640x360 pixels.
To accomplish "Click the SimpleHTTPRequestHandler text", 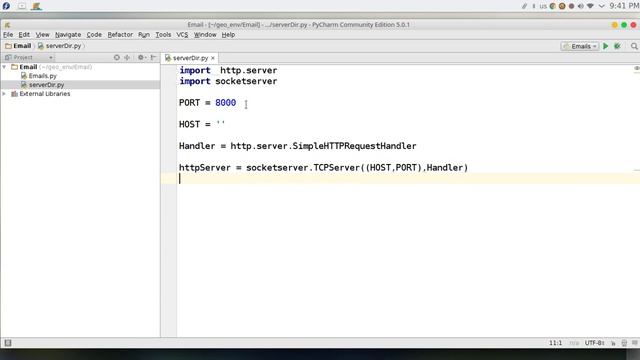I will 354,146.
